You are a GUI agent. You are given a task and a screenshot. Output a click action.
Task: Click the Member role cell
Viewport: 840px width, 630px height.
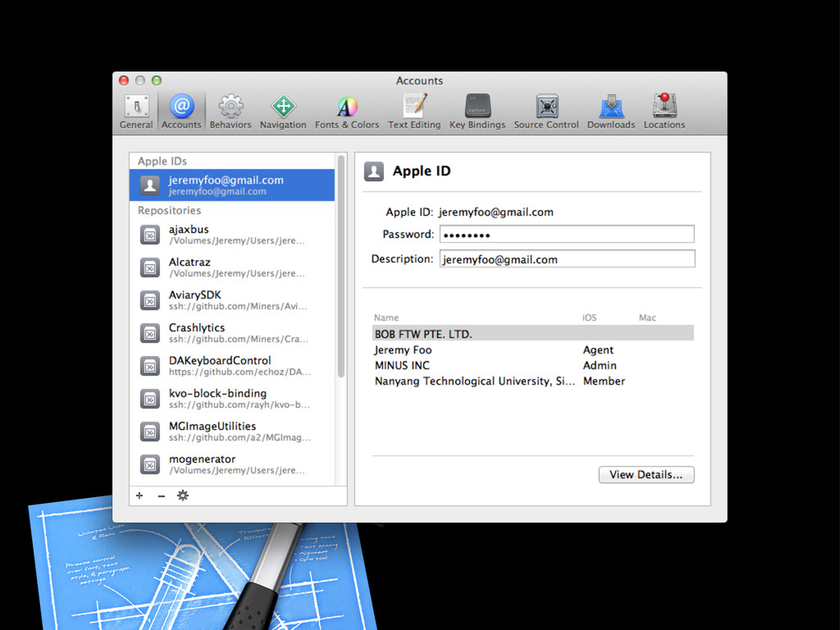(604, 381)
